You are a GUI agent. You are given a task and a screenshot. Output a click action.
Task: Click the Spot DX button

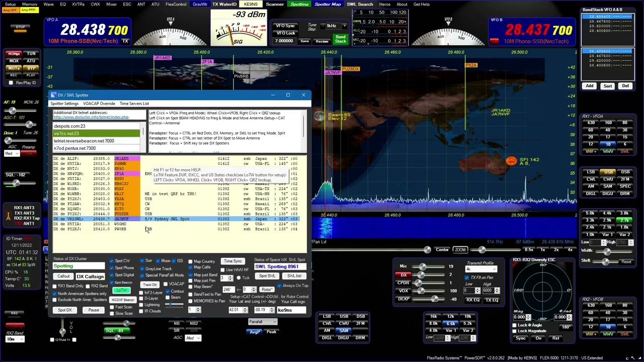click(65, 310)
